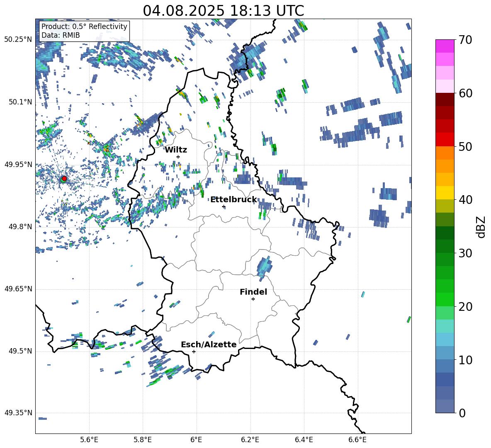Click the '5.8°E' longitude label
Viewport: 491px width, 448px height.
143,440
